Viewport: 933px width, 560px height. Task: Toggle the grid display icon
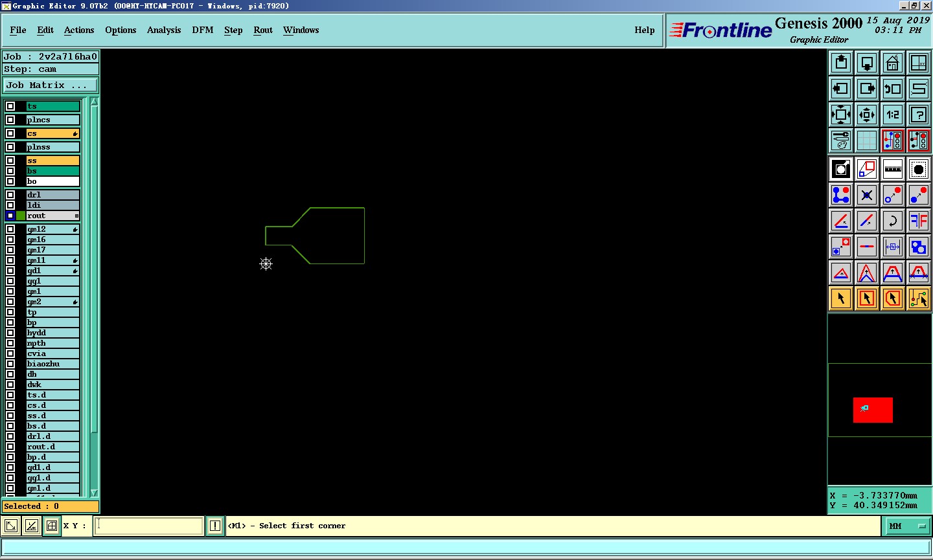[867, 140]
